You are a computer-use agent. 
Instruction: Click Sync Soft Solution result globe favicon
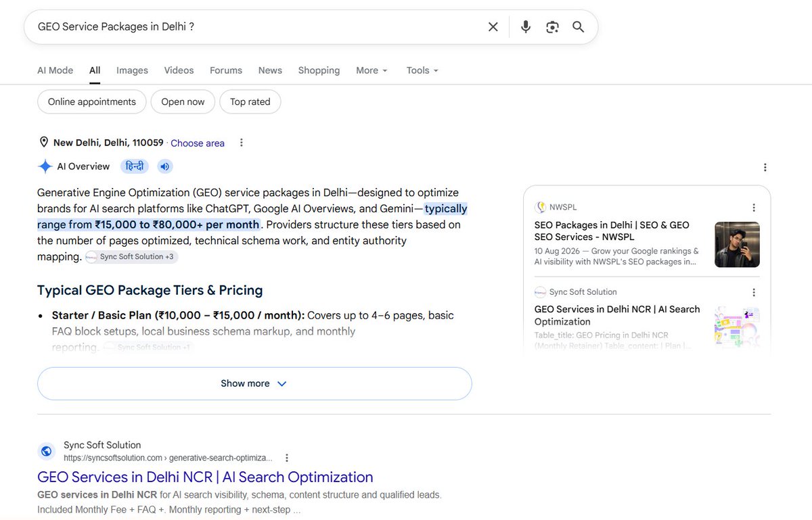[47, 451]
